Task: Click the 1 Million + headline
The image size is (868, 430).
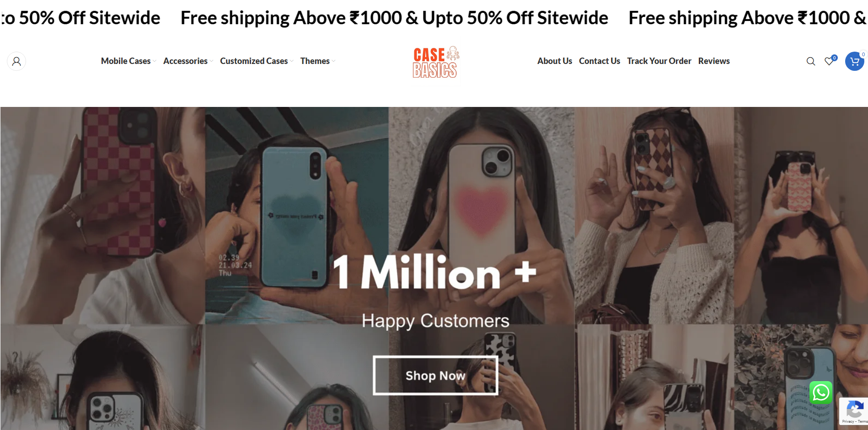Action: pyautogui.click(x=434, y=272)
